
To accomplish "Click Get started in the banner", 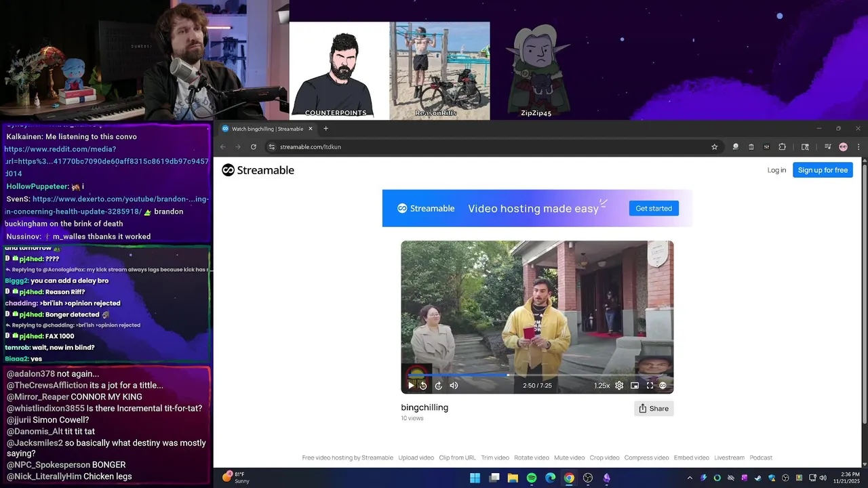I will pos(654,208).
